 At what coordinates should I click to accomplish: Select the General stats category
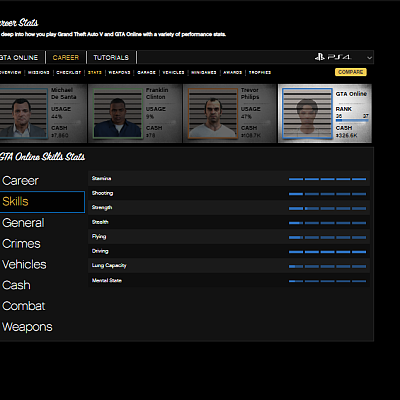click(x=23, y=223)
